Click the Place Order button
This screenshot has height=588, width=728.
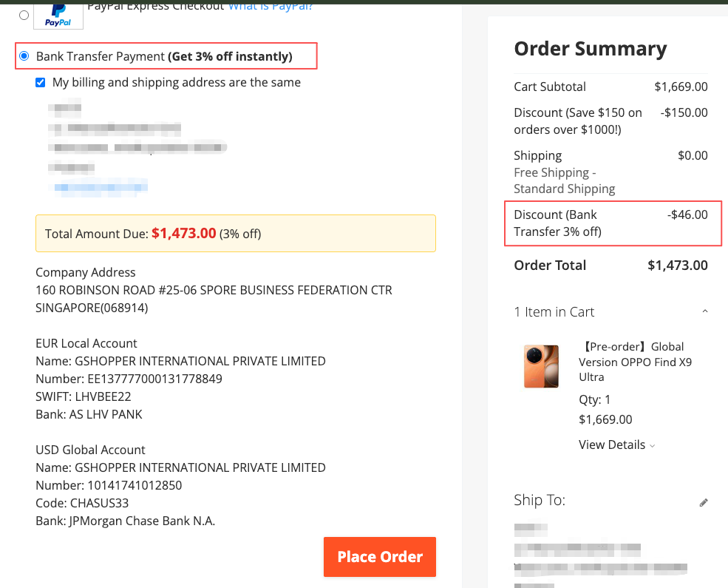click(x=380, y=557)
